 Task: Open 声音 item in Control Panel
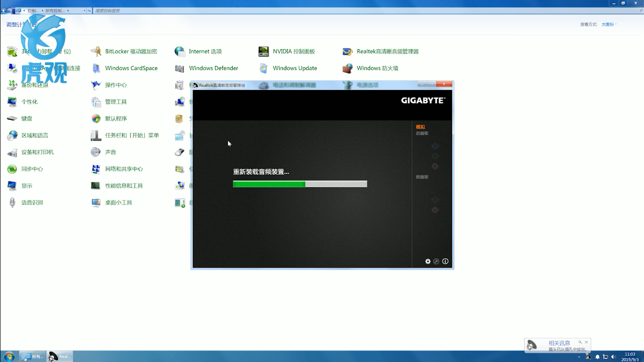pos(104,152)
